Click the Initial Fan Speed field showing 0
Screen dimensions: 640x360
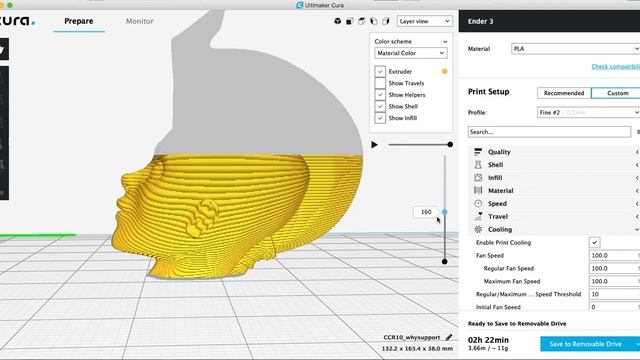[x=614, y=307]
